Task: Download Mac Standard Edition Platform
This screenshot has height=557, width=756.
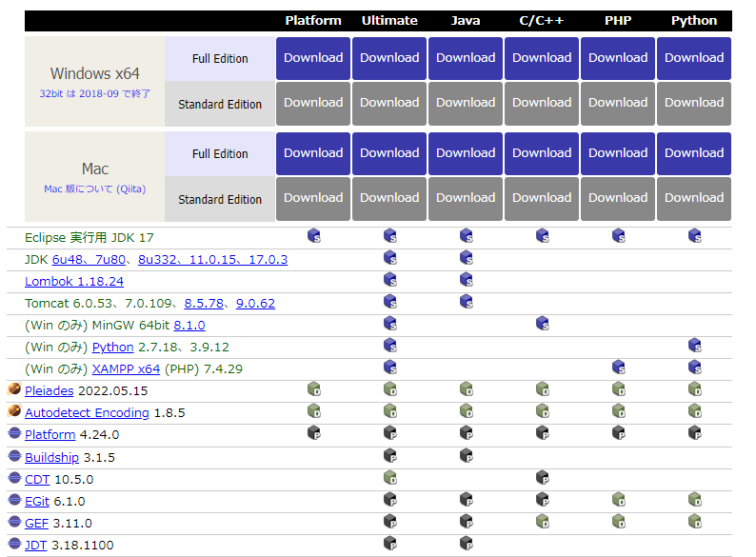Action: click(x=313, y=199)
